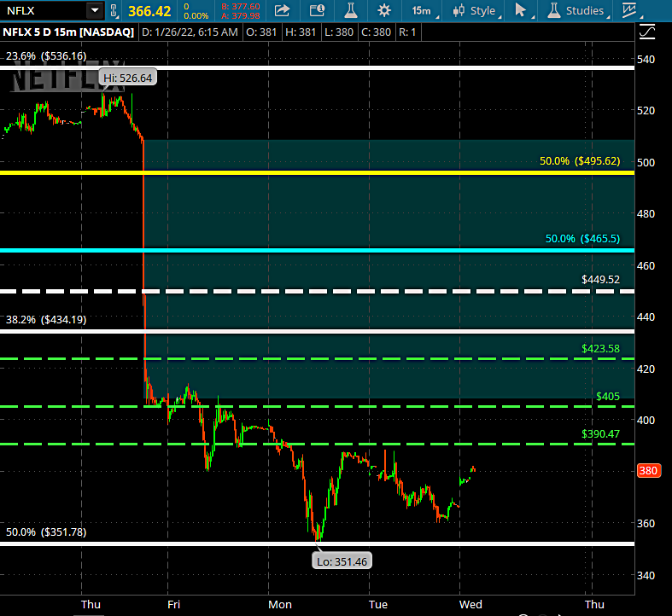This screenshot has width=672, height=616.
Task: Click the 540 price axis label
Action: pyautogui.click(x=646, y=59)
